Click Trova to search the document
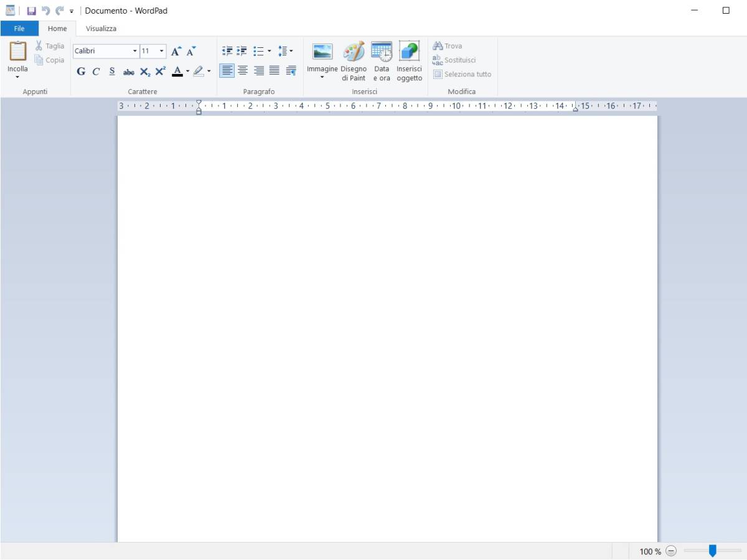This screenshot has width=747, height=560. pyautogui.click(x=448, y=46)
